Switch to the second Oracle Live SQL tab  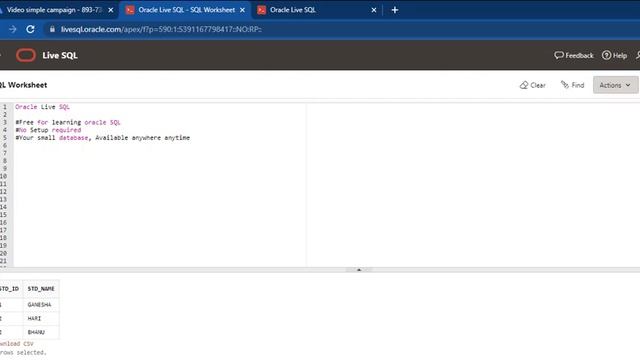[x=293, y=10]
